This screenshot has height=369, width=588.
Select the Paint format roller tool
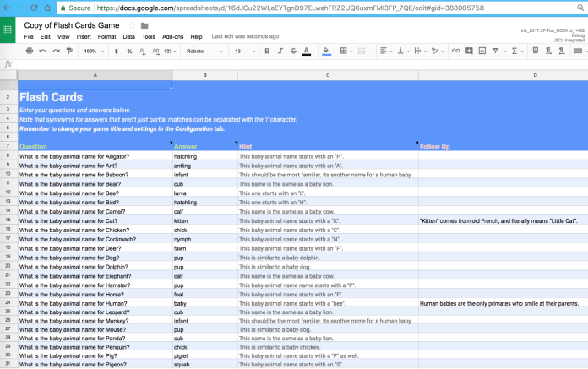(68, 51)
